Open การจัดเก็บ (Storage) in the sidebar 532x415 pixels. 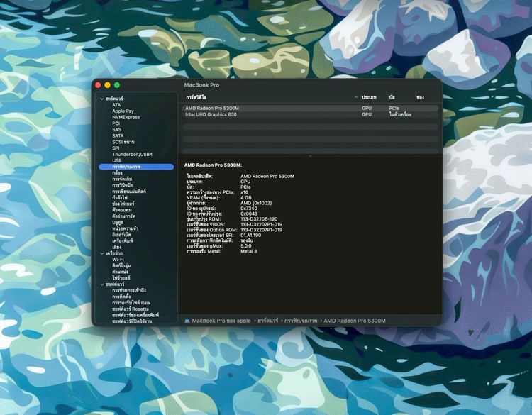[122, 179]
